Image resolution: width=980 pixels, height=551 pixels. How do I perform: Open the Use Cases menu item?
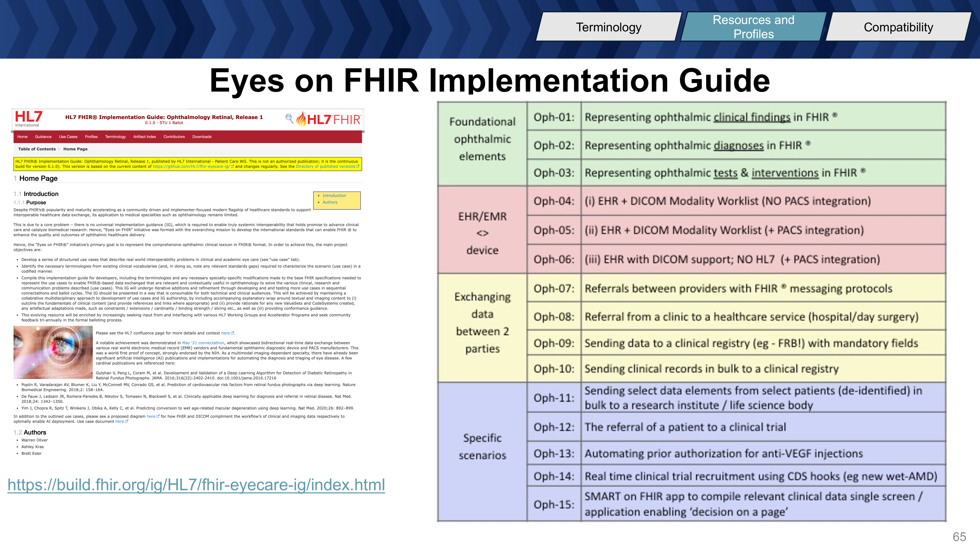[68, 137]
